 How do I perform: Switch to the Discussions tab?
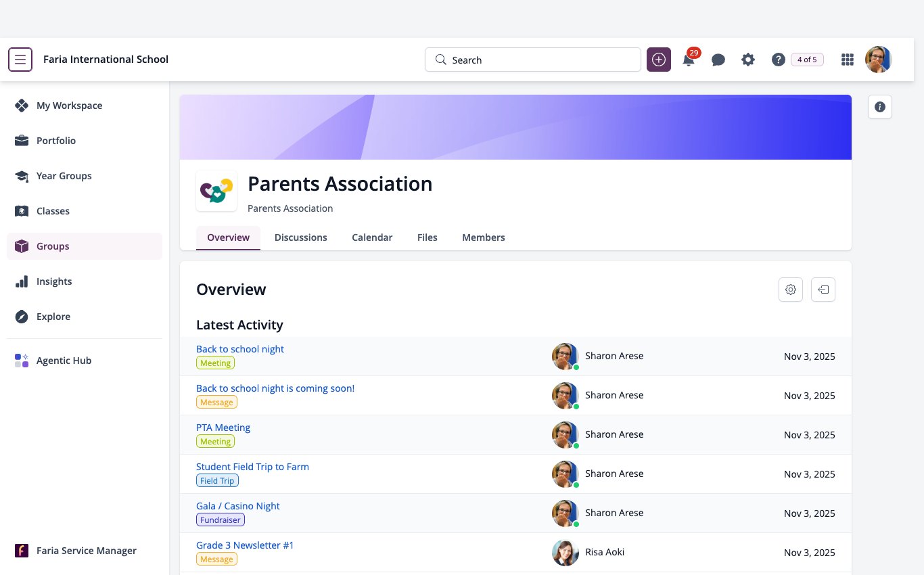(x=301, y=237)
